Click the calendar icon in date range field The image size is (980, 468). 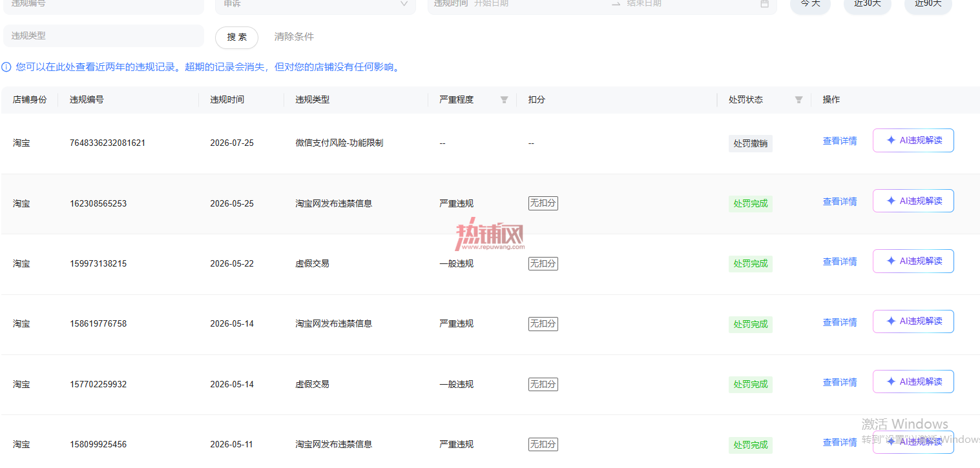[x=764, y=4]
